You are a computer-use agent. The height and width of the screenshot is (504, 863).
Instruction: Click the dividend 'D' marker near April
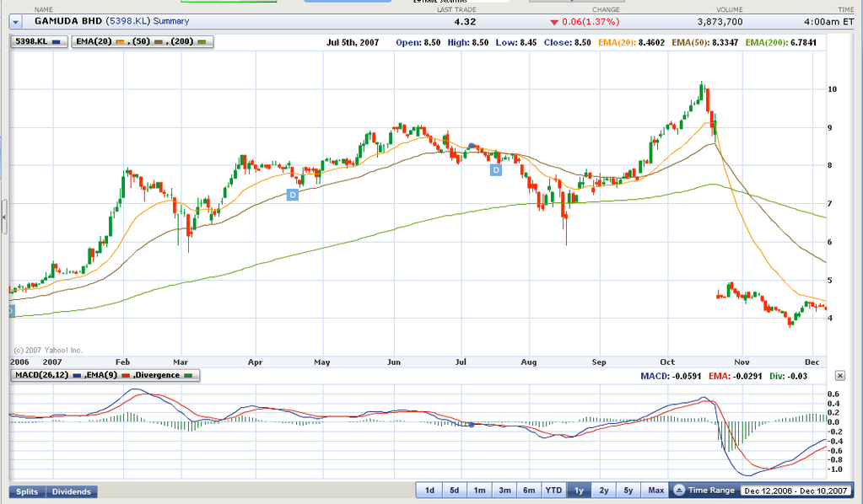click(x=293, y=195)
